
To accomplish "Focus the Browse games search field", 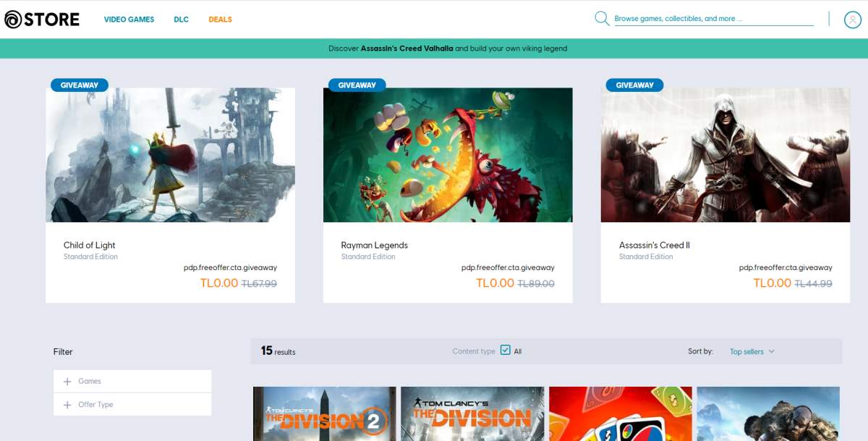I will 714,19.
